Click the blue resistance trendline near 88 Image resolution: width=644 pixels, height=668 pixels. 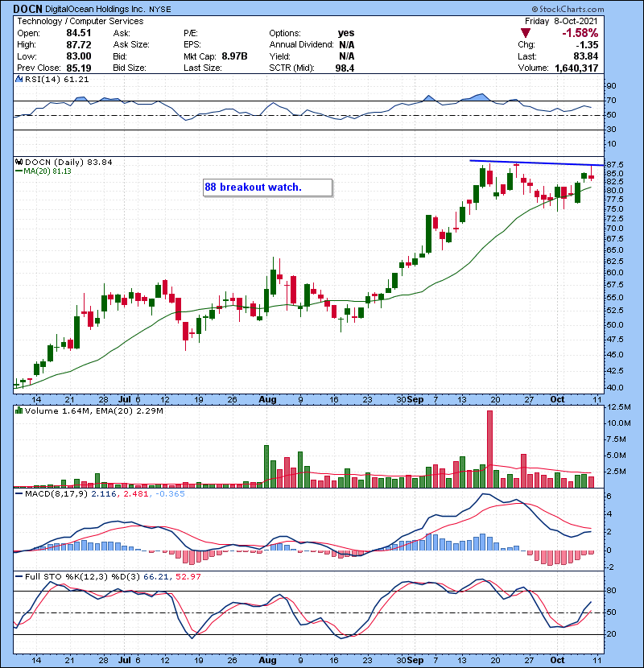(x=537, y=163)
